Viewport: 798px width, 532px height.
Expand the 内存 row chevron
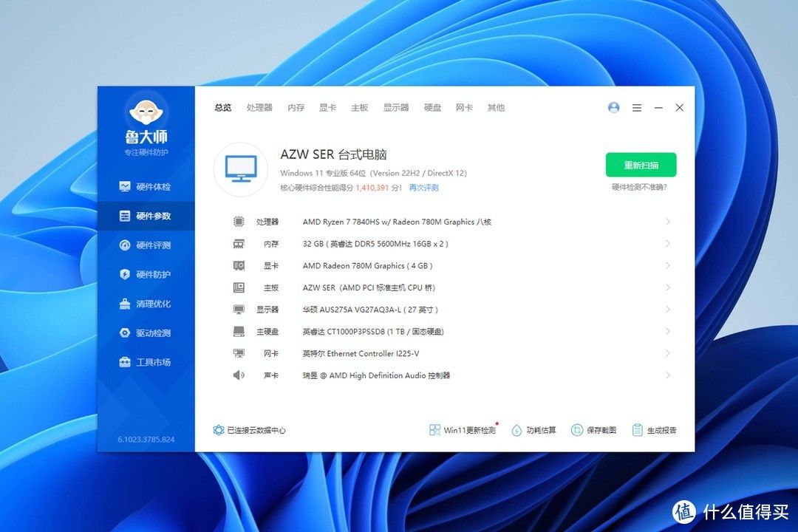[668, 243]
